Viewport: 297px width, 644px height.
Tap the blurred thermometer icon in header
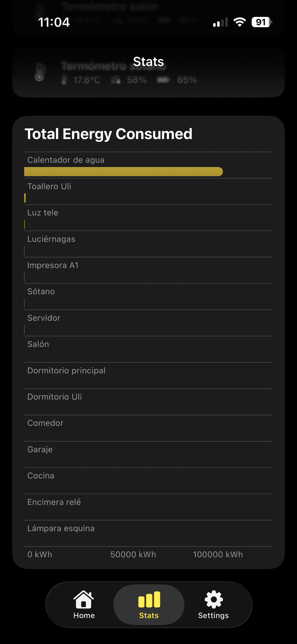[39, 72]
